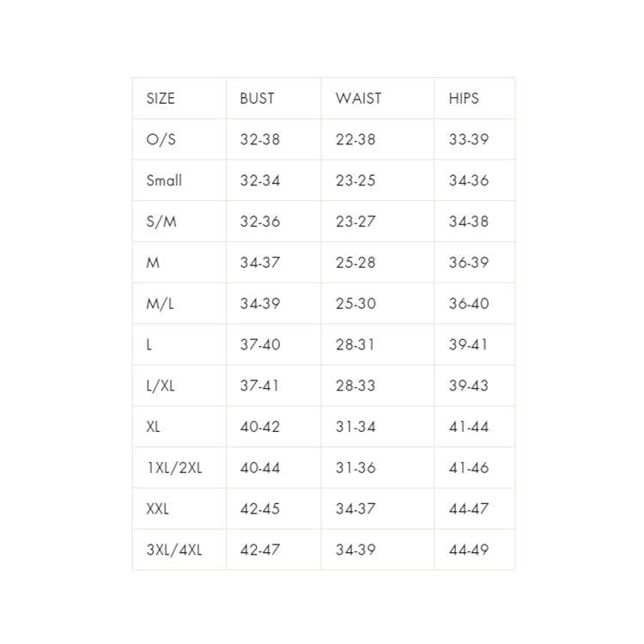Click hips value 44-49 for 3XL/4XL
644x644 pixels.
(468, 550)
